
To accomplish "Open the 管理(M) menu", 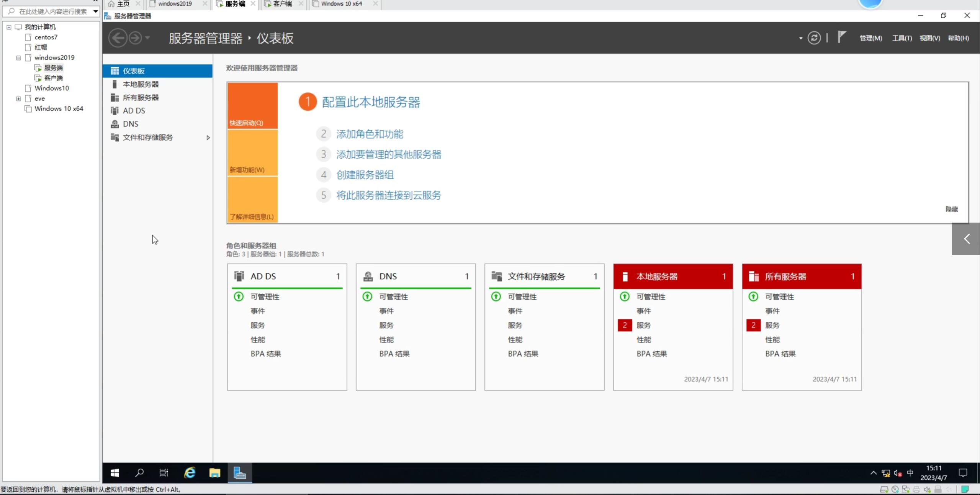I will click(x=870, y=38).
